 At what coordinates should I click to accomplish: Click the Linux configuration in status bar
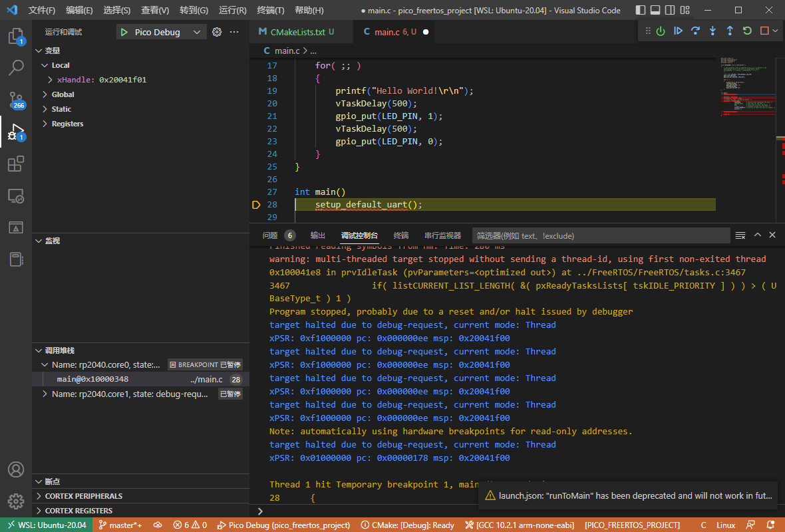(x=725, y=525)
